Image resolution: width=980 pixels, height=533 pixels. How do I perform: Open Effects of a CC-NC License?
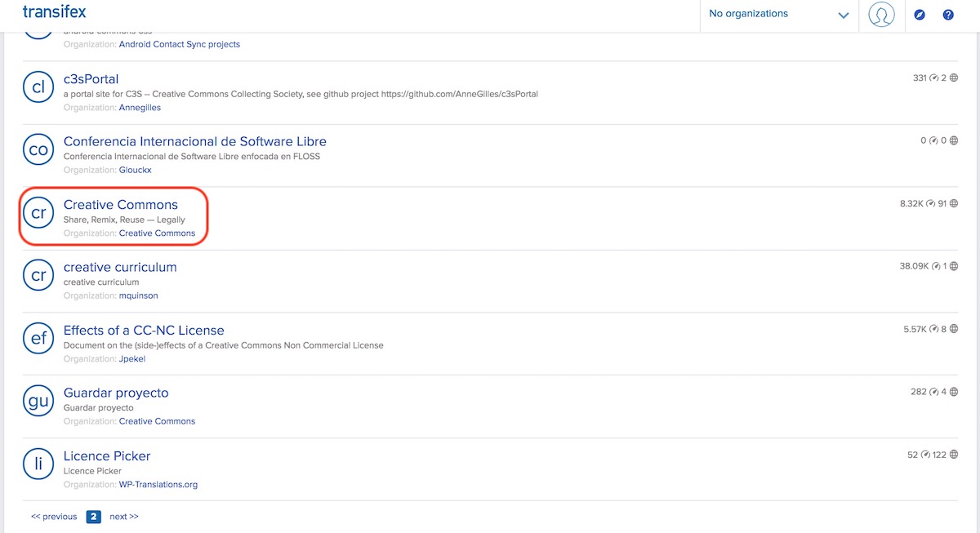point(144,331)
